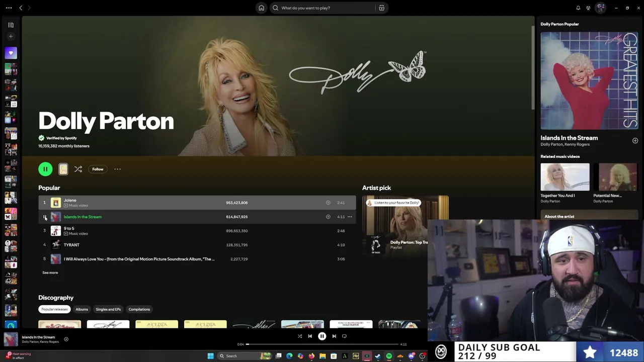Image resolution: width=644 pixels, height=362 pixels.
Task: Expand the popular list with See more
Action: tap(50, 273)
